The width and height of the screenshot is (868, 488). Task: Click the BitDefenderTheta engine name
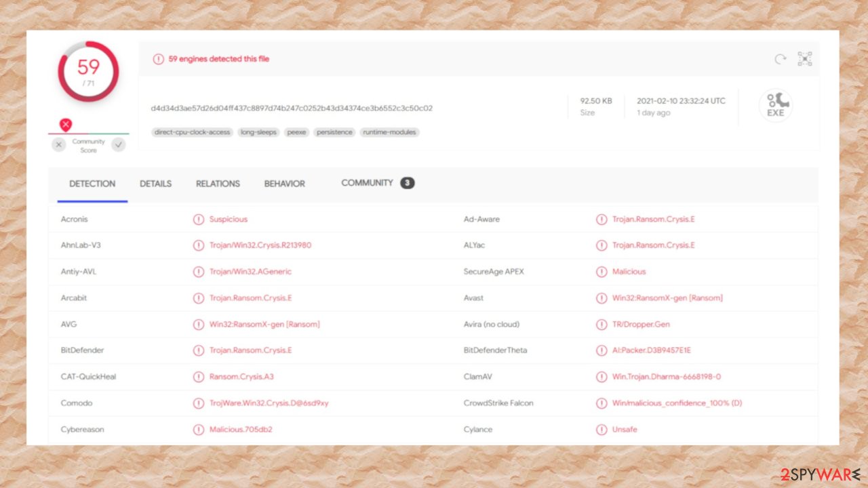click(495, 350)
